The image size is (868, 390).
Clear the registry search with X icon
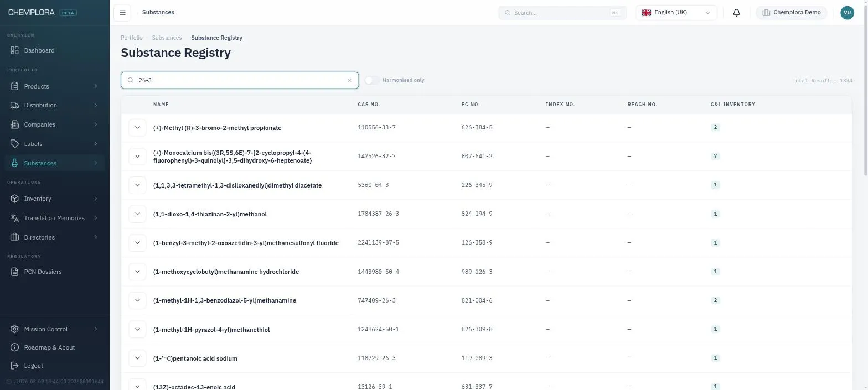pos(349,80)
